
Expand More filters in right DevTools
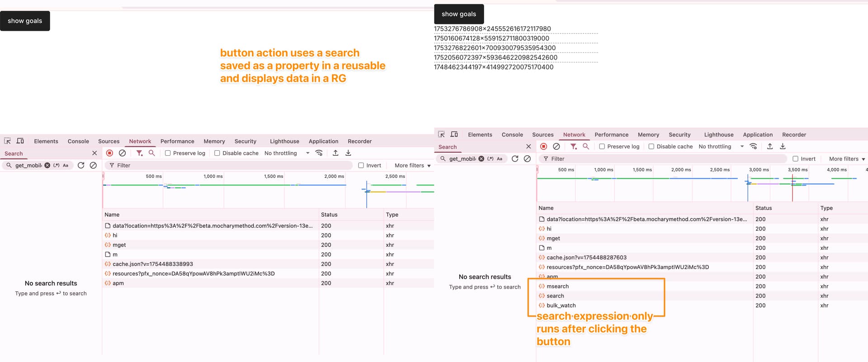[x=847, y=158]
